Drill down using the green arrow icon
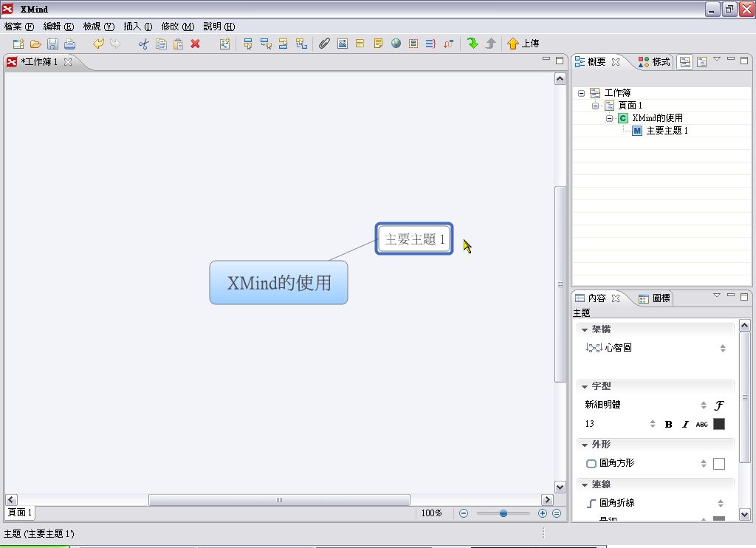 point(473,44)
